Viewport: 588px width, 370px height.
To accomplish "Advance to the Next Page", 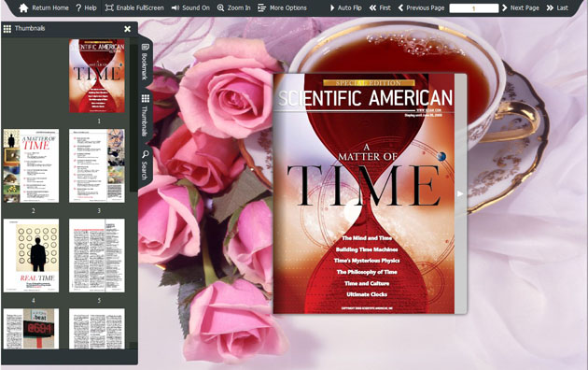I will click(x=520, y=7).
